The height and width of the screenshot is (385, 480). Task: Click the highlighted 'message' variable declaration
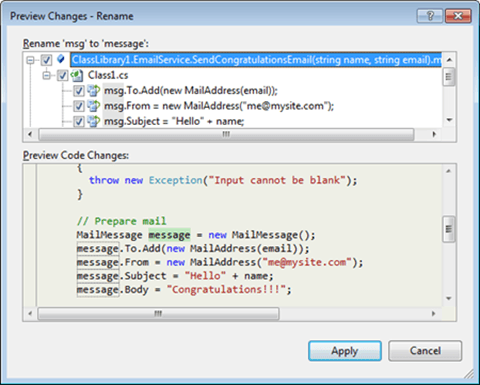(x=169, y=235)
